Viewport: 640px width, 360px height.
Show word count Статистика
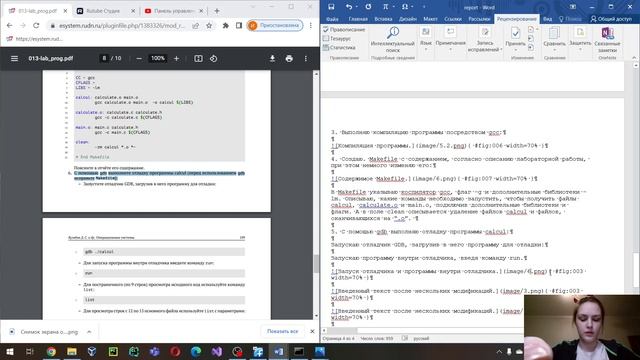[x=339, y=48]
